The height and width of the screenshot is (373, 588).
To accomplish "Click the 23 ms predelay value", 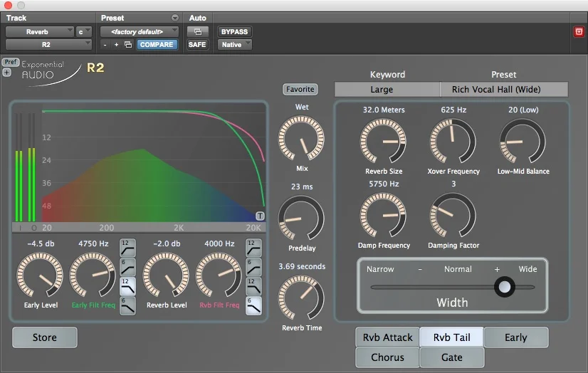I will (302, 186).
